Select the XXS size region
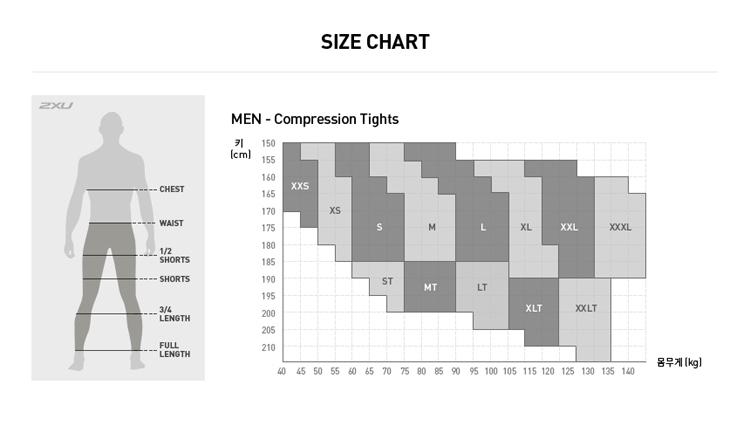Screen dimensions: 750x426 300,186
